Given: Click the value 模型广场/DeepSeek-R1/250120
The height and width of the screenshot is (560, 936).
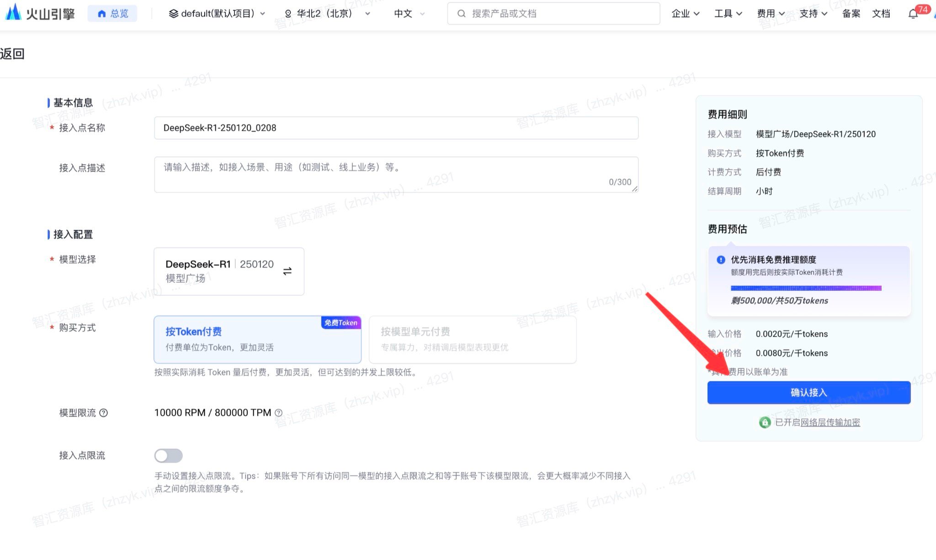Looking at the screenshot, I should 816,134.
